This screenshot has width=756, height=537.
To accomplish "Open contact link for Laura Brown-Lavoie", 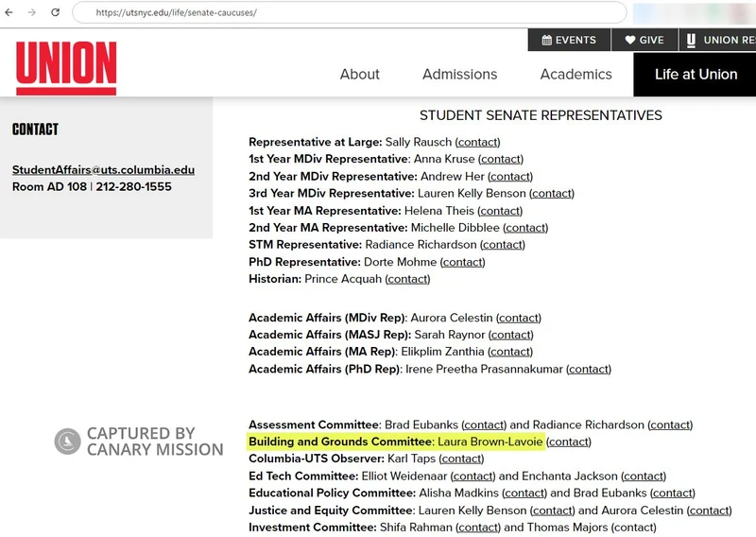I will [569, 442].
